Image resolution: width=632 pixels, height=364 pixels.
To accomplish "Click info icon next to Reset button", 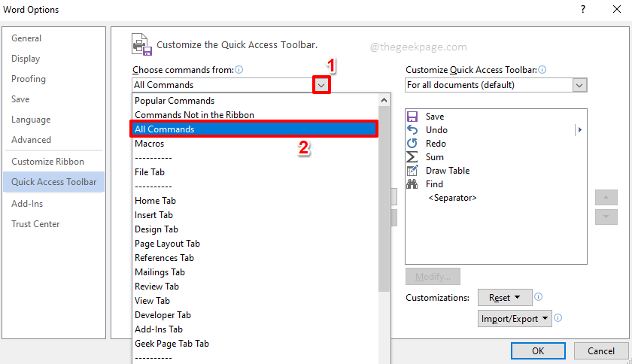I will pyautogui.click(x=539, y=297).
